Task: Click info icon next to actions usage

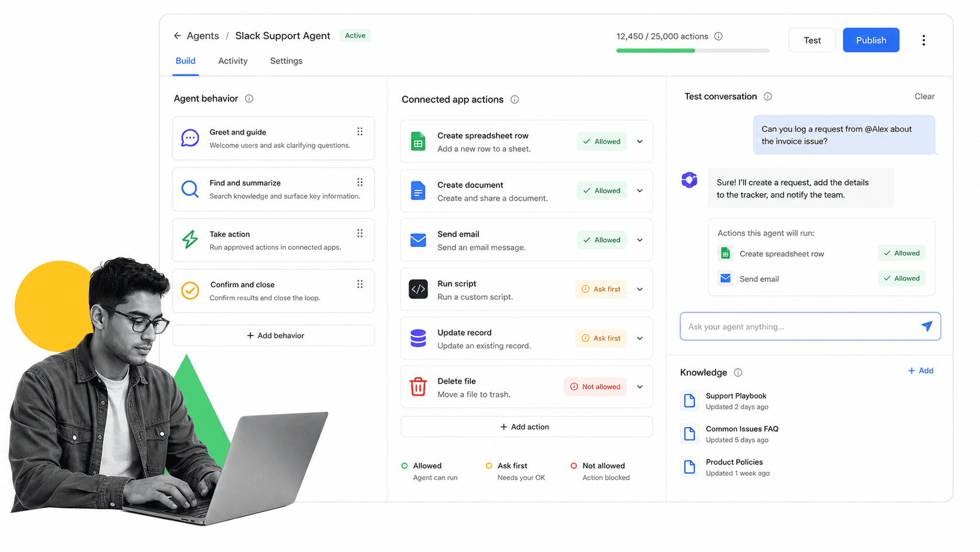Action: coord(719,36)
